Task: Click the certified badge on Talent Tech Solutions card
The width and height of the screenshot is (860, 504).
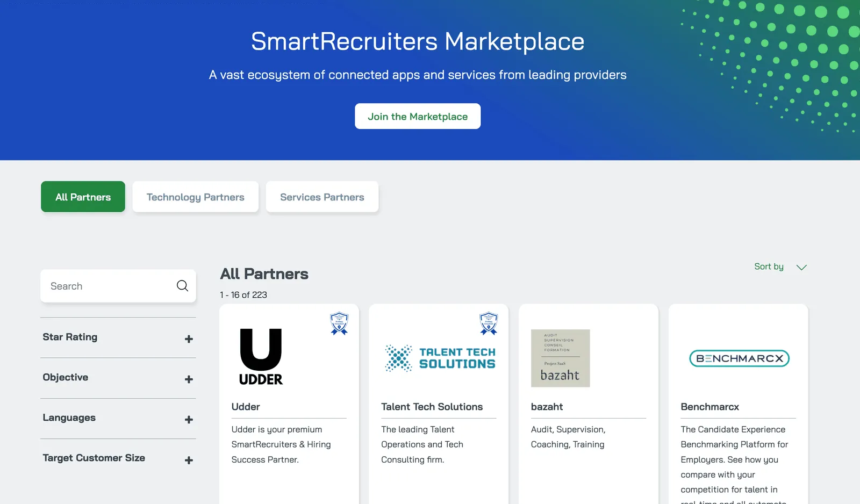Action: tap(489, 323)
